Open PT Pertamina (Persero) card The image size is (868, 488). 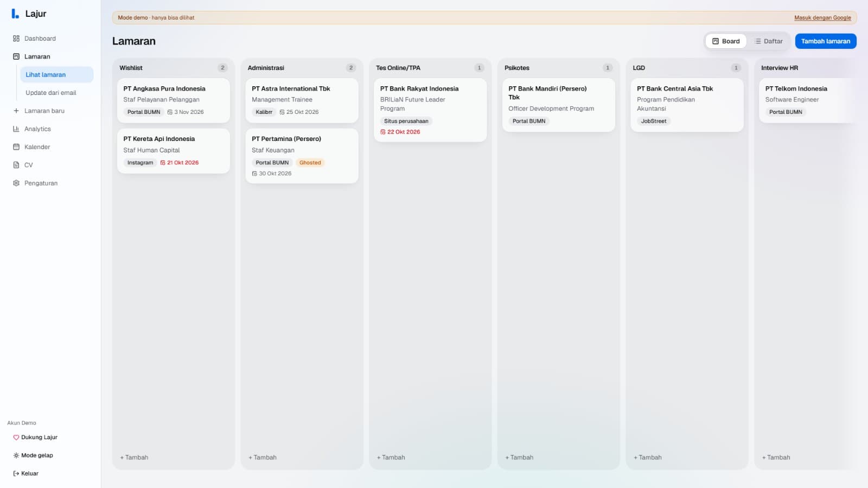coord(302,156)
